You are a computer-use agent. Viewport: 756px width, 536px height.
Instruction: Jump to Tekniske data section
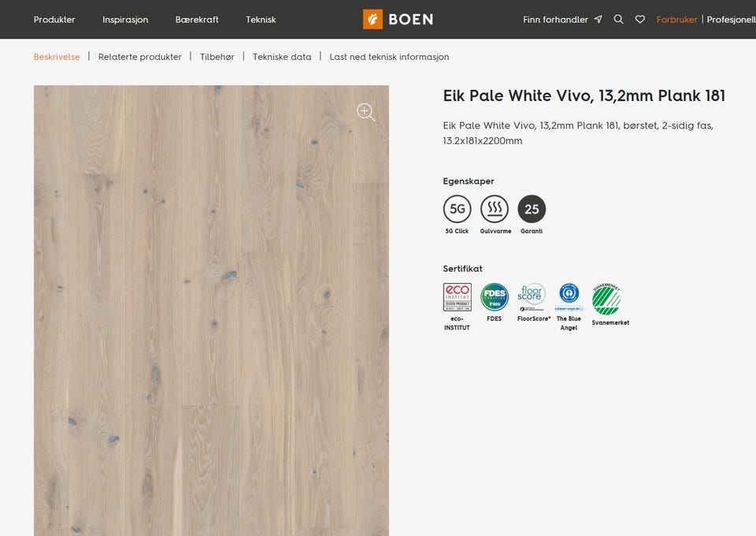pos(282,57)
